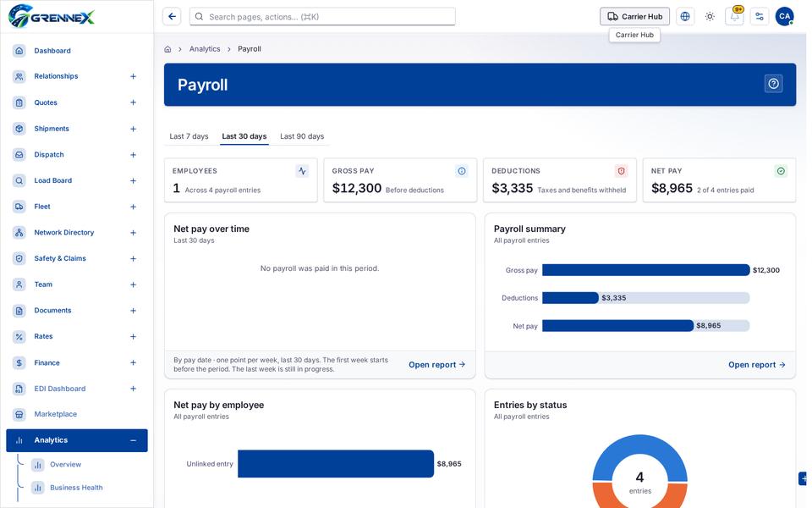Collapse the Analytics menu

click(133, 440)
